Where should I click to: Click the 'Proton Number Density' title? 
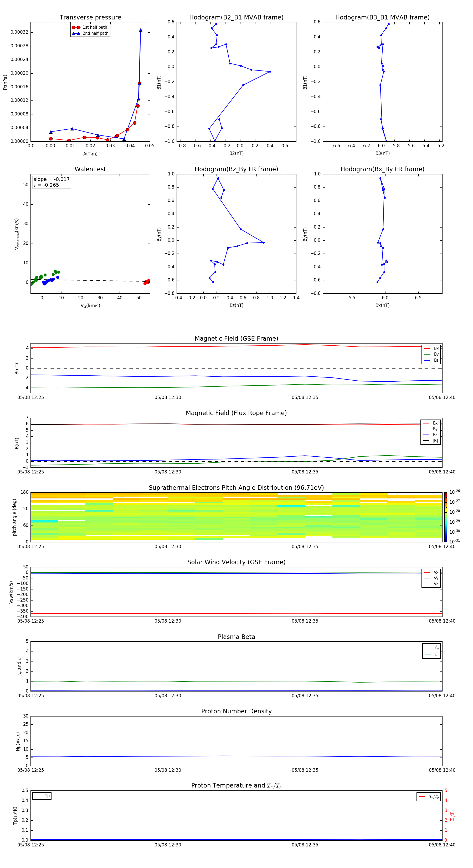pyautogui.click(x=236, y=711)
